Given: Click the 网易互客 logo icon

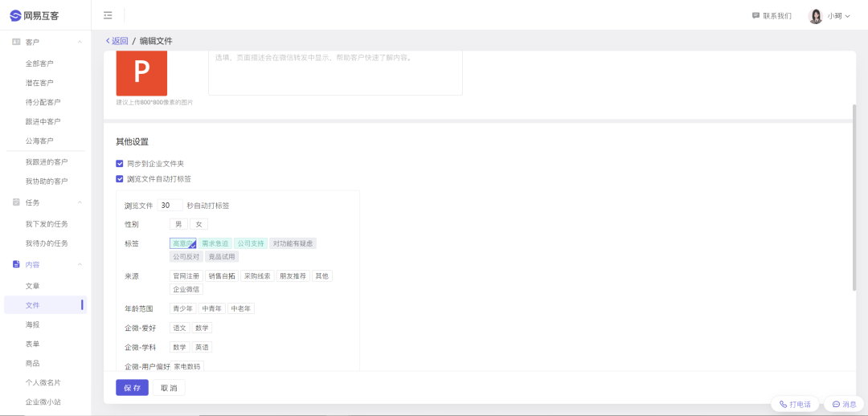Looking at the screenshot, I should click(x=15, y=15).
